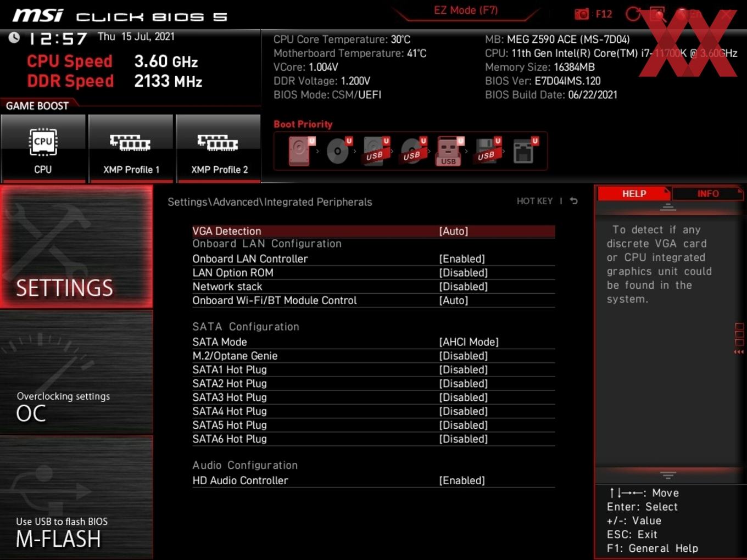This screenshot has height=560, width=747.
Task: Click the DDR Speed 2133 MHz reading
Action: point(115,81)
